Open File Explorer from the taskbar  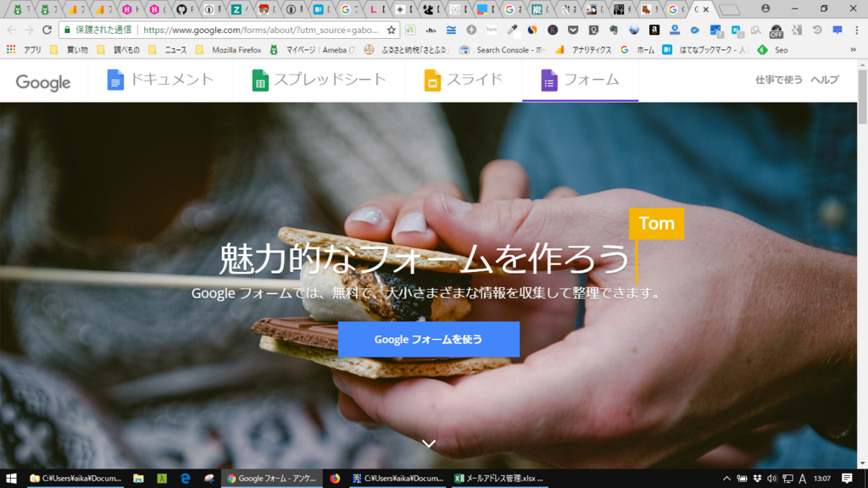click(138, 479)
